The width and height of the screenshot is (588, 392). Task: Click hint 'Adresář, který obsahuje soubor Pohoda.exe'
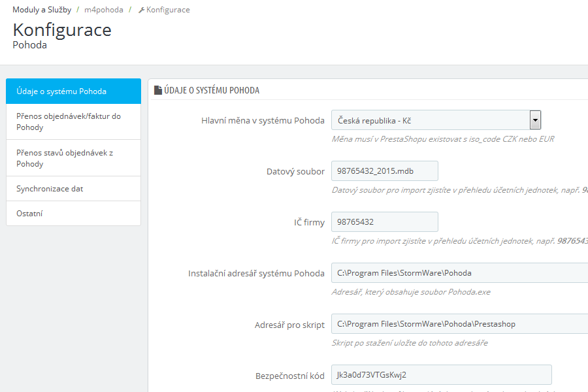411,292
